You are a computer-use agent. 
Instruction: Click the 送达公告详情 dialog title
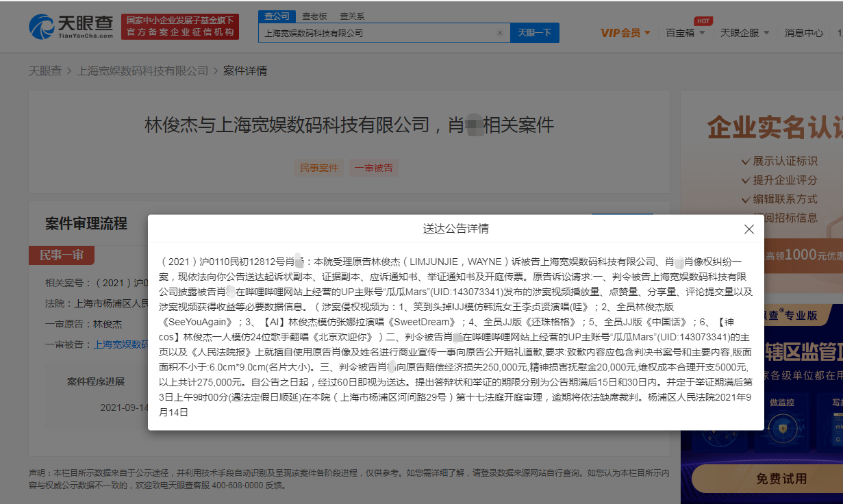(x=455, y=228)
